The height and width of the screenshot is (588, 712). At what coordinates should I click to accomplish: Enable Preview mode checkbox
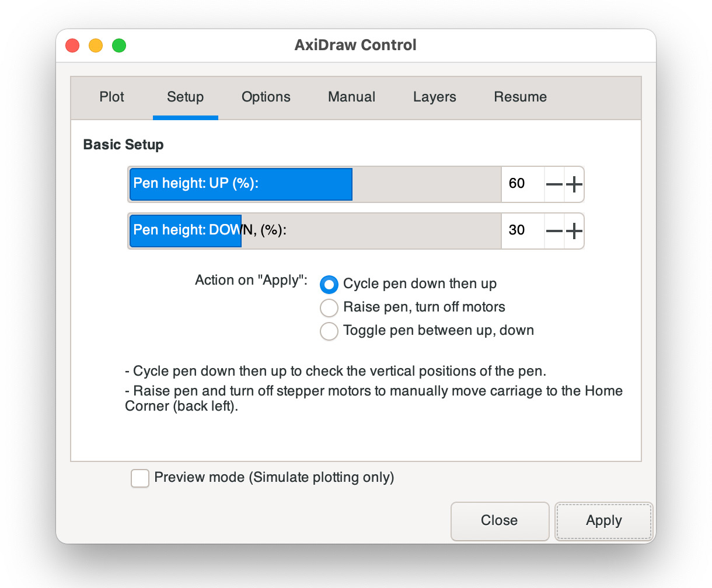click(140, 478)
